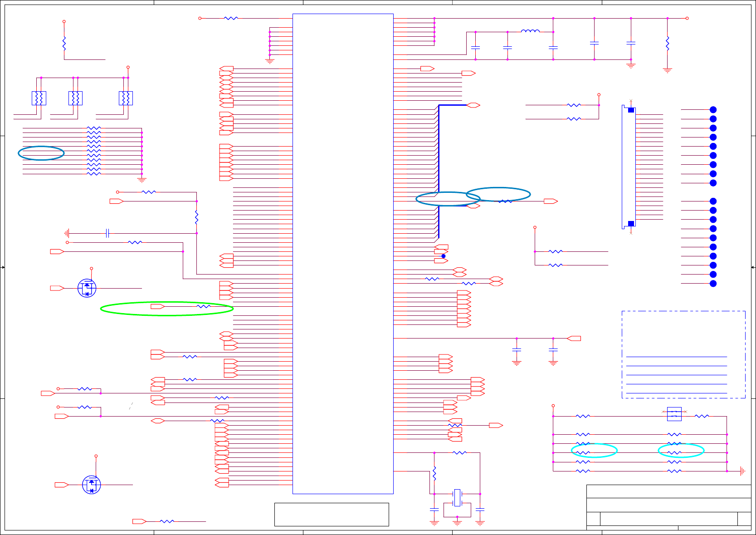The width and height of the screenshot is (756, 535).
Task: Select the topmost blue test point
Action: pyautogui.click(x=713, y=109)
